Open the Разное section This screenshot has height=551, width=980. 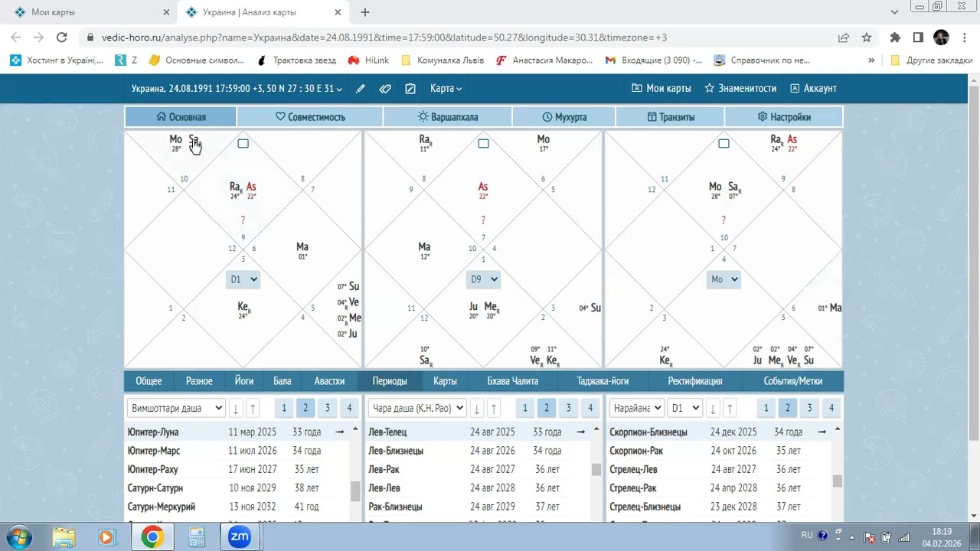pyautogui.click(x=199, y=381)
